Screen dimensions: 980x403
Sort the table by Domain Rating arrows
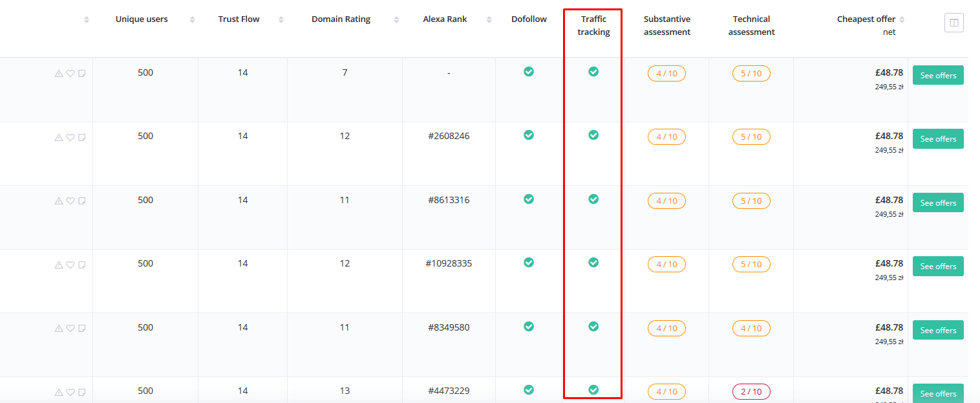coord(396,19)
